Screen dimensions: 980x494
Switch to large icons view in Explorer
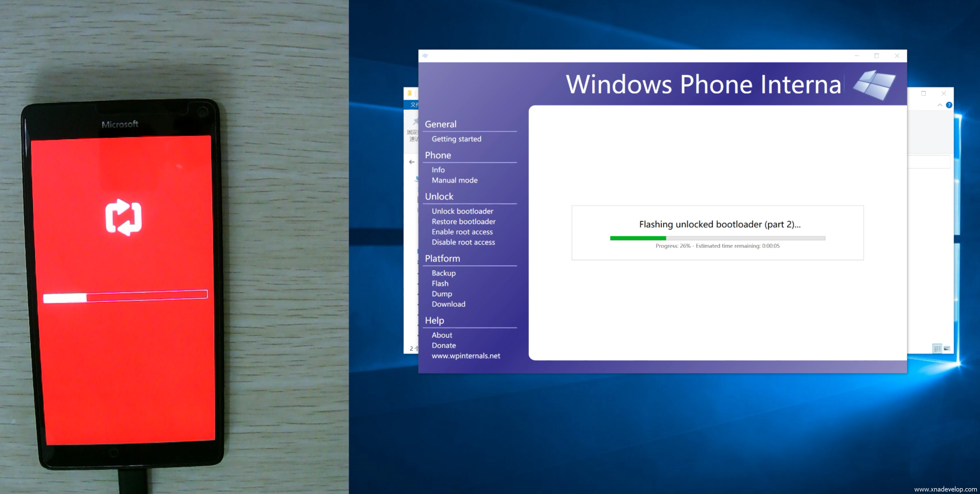(x=947, y=348)
